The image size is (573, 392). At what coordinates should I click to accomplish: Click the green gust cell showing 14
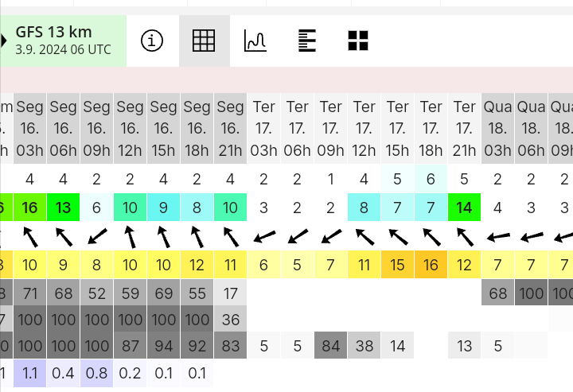coord(464,208)
